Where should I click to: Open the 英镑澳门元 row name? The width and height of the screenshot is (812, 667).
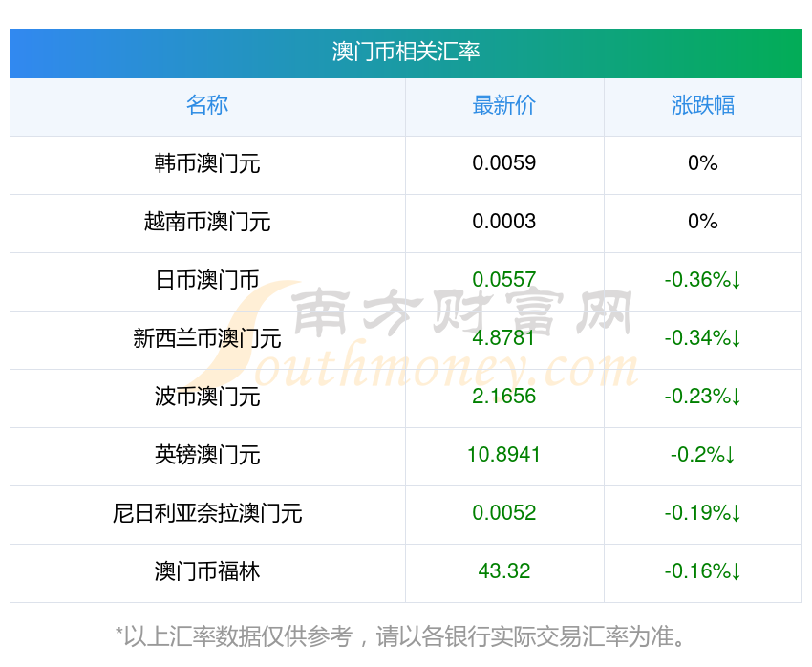(207, 455)
